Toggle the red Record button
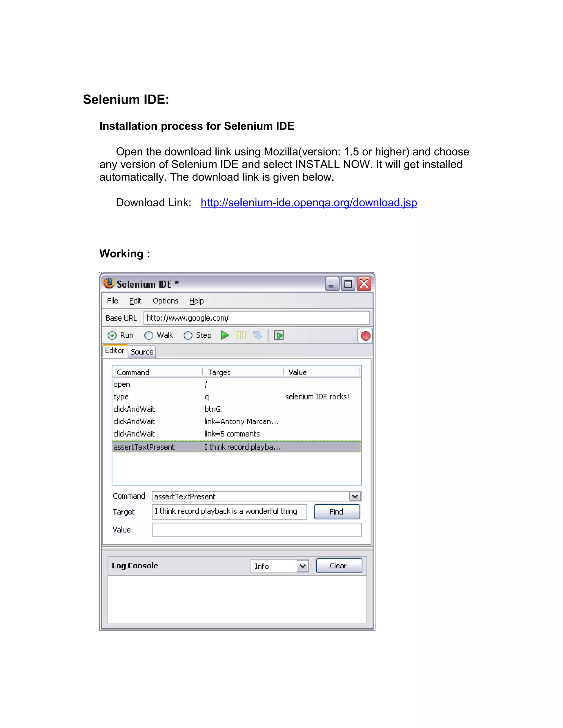 point(365,336)
